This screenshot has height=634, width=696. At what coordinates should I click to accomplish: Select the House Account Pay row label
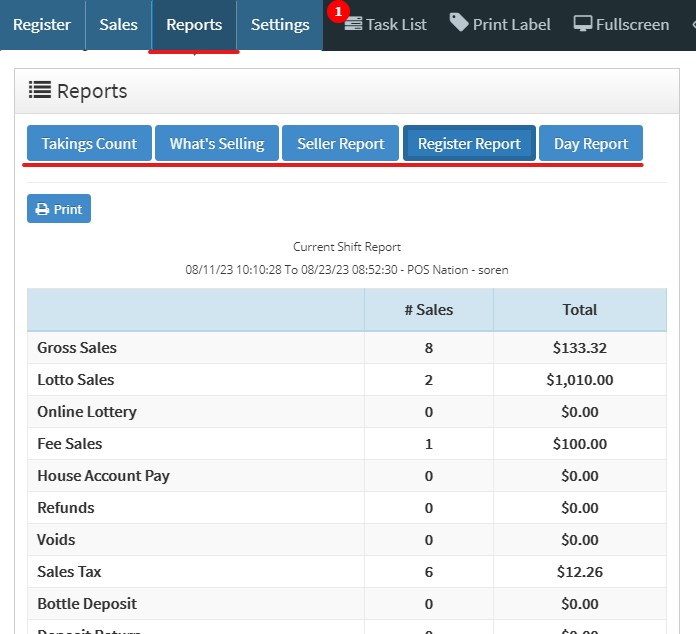click(x=103, y=476)
